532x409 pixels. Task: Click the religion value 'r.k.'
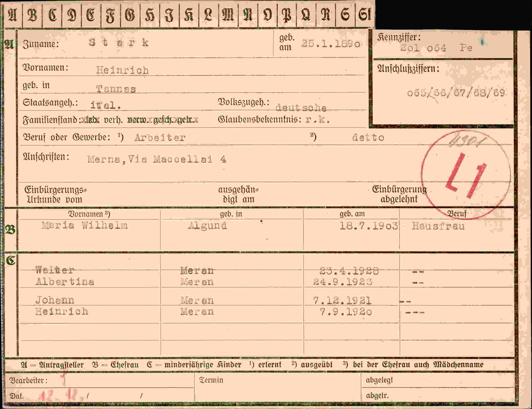coord(318,120)
